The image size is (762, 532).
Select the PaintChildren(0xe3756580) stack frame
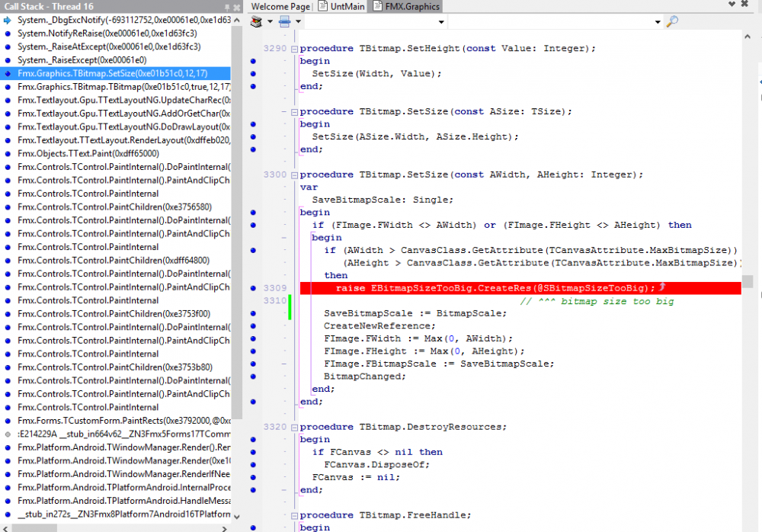116,207
